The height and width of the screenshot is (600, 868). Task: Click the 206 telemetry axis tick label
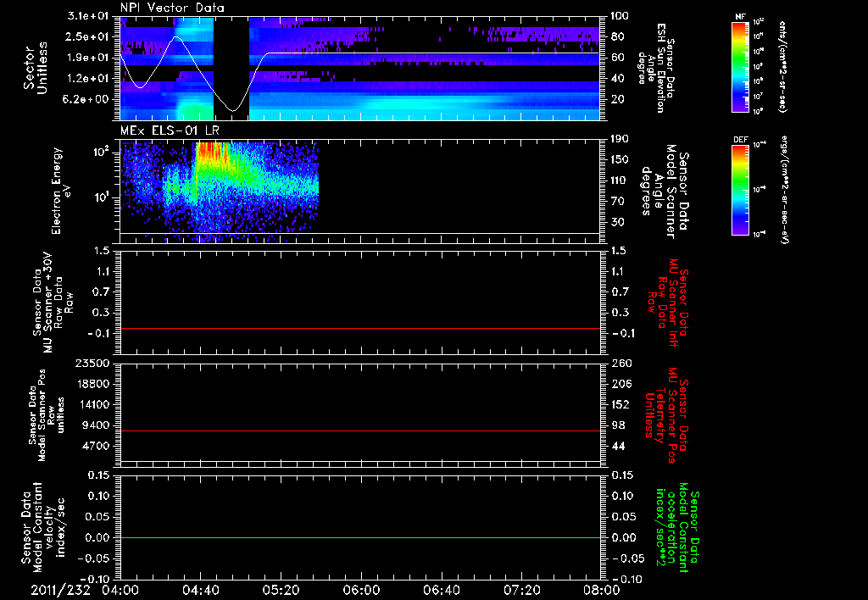point(620,384)
